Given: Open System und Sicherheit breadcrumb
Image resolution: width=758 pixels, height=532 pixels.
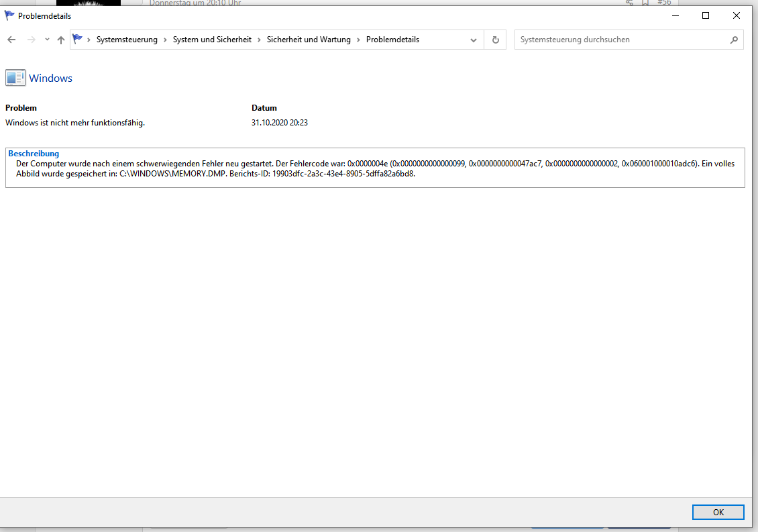Looking at the screenshot, I should pyautogui.click(x=212, y=40).
